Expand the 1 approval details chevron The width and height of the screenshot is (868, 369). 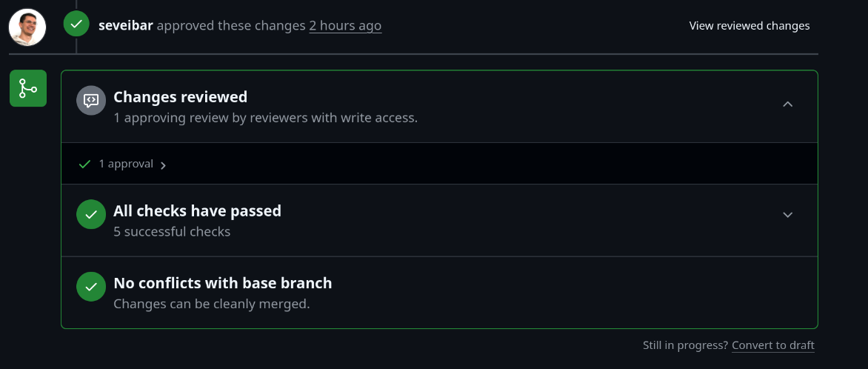[x=163, y=165]
